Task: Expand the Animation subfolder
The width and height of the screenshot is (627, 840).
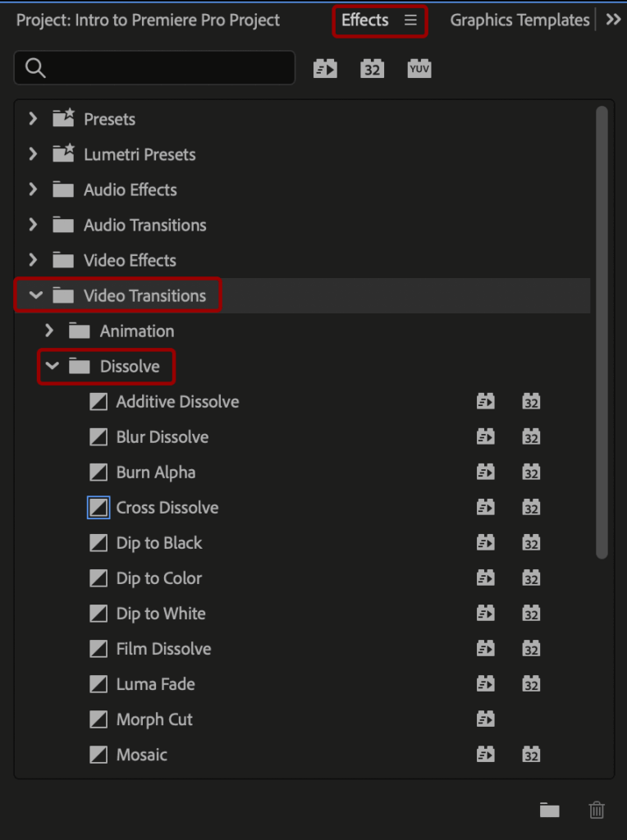Action: point(49,331)
